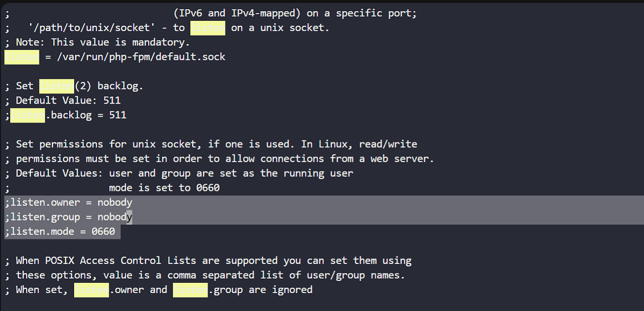This screenshot has height=311, width=644.
Task: Place cursor on ;listen.group = nobody line
Action: pyautogui.click(x=69, y=217)
